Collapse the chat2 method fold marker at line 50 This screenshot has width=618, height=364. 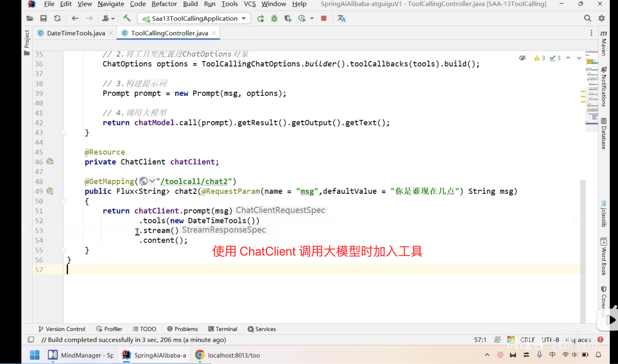pos(63,201)
